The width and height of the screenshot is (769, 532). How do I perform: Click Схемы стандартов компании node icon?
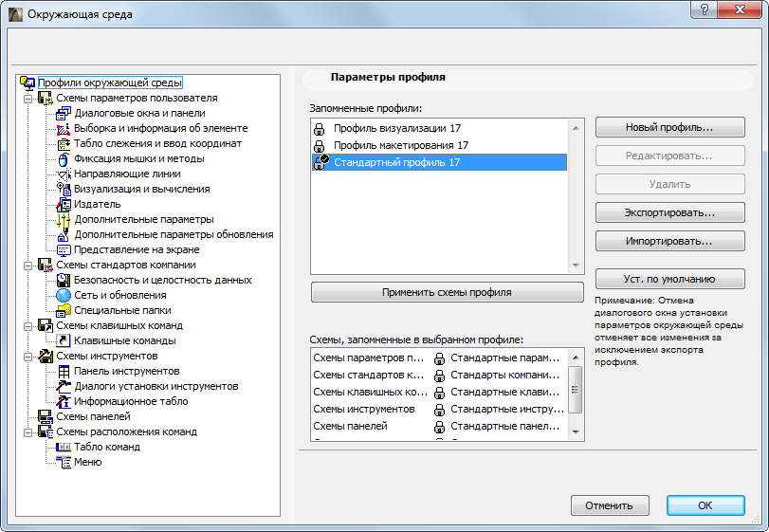click(46, 266)
